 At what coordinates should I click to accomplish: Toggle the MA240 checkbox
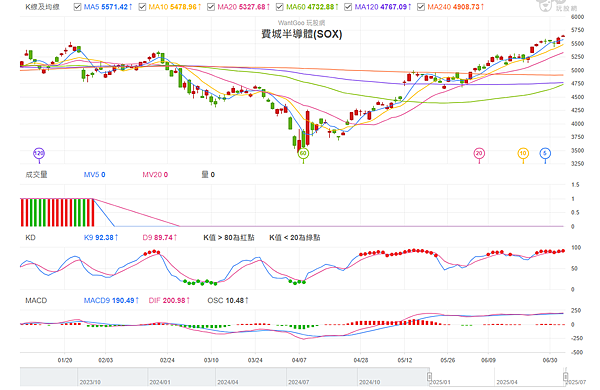pos(421,7)
